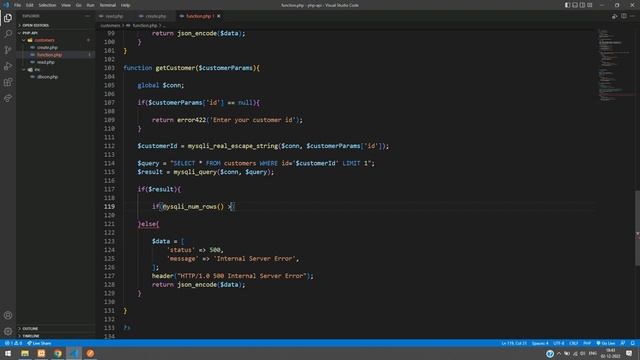Click the help icon in system tray
Image resolution: width=640 pixels, height=360 pixels.
pyautogui.click(x=550, y=353)
